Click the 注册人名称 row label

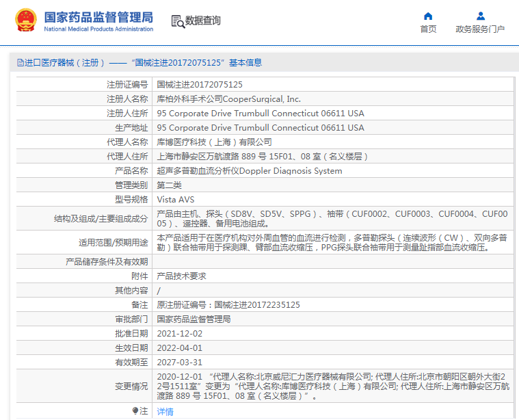(127, 99)
